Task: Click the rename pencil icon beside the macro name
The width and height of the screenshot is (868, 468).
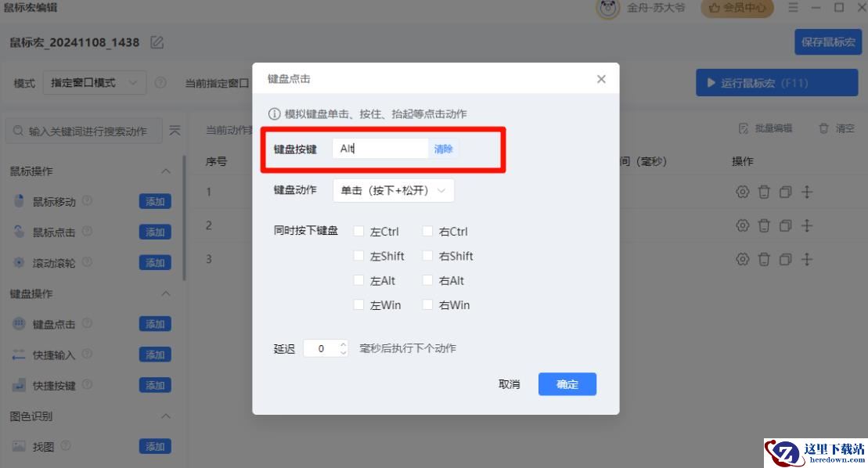Action: point(157,42)
